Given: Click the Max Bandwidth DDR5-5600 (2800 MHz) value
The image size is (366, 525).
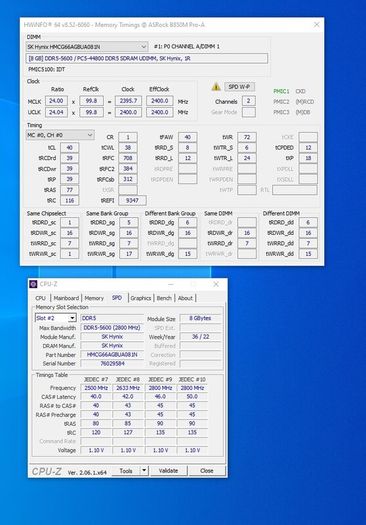Looking at the screenshot, I should click(x=112, y=328).
